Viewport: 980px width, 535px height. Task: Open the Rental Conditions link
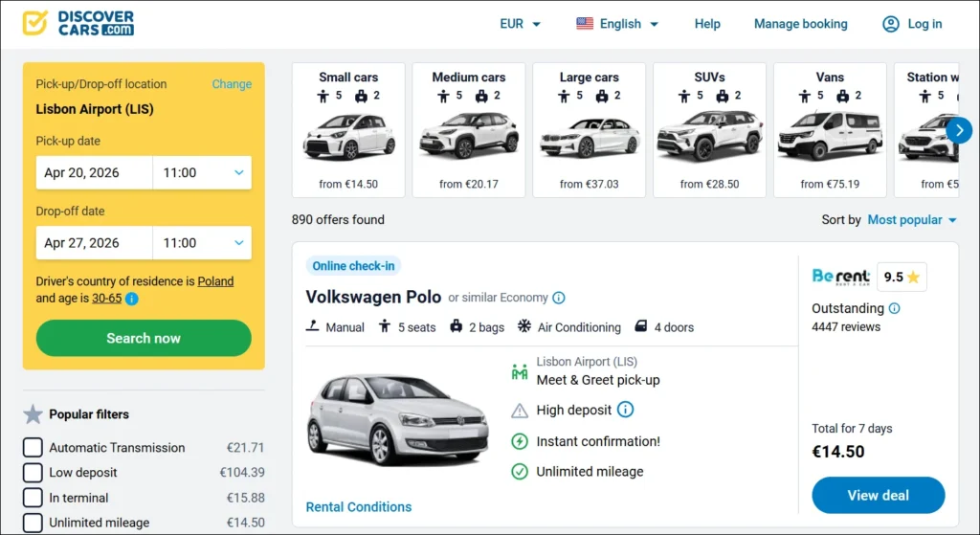359,507
